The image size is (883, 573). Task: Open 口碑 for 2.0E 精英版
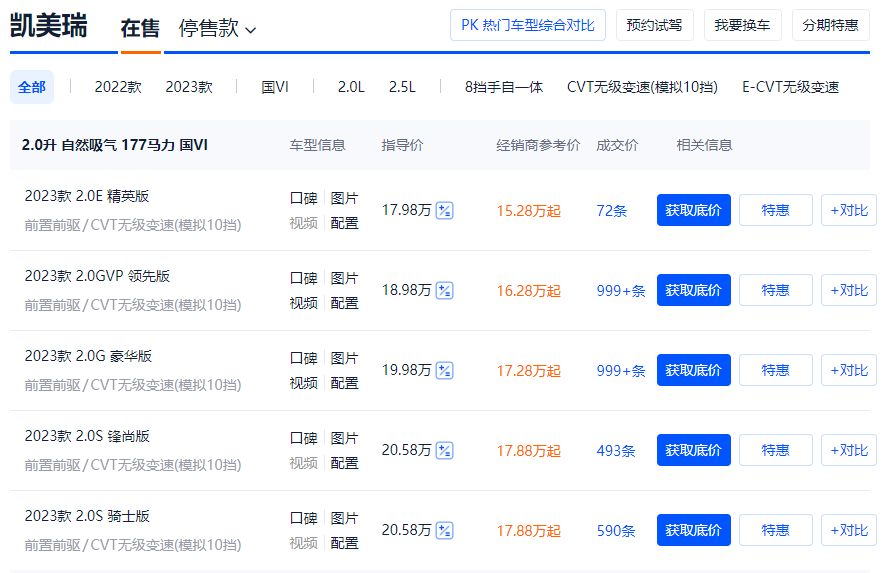[x=304, y=198]
